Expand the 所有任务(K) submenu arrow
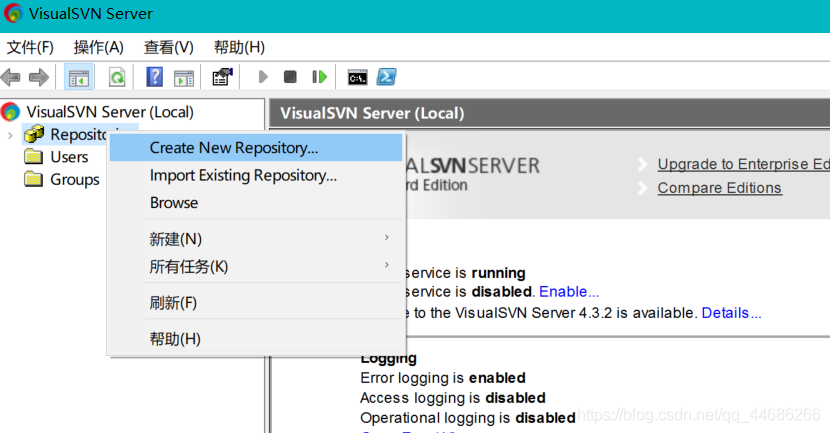Screen dimensions: 830x433 [x=387, y=265]
